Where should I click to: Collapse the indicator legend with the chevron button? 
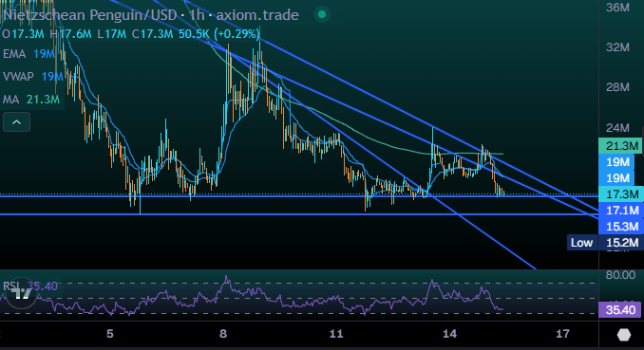[16, 121]
